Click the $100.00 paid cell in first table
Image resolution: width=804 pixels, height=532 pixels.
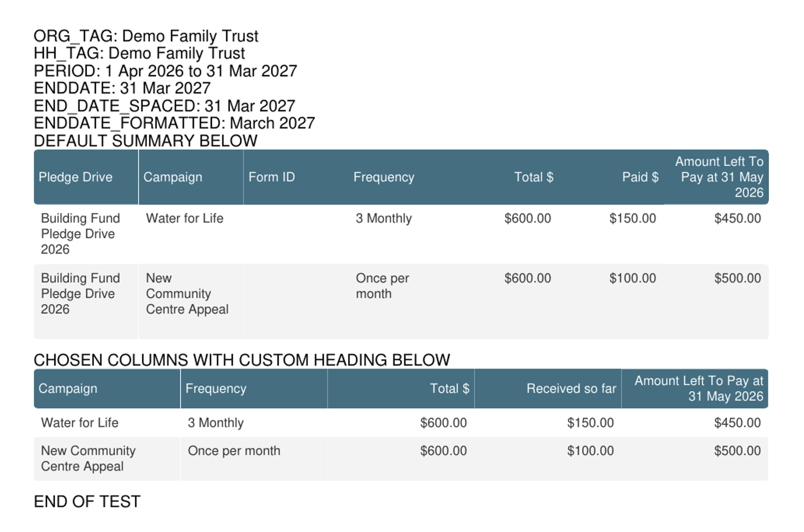[x=632, y=279]
